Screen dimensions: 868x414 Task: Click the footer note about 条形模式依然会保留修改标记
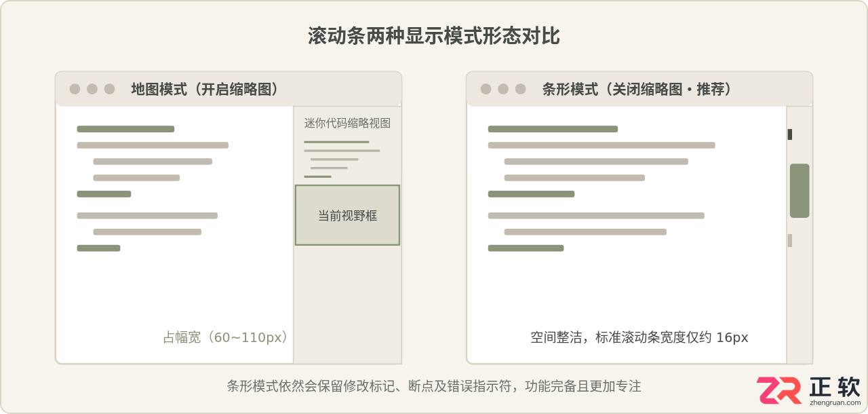pos(434,386)
